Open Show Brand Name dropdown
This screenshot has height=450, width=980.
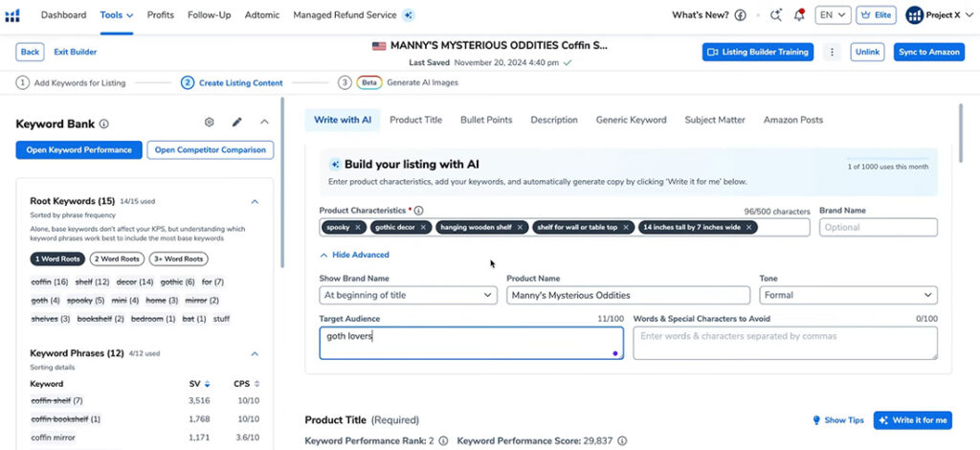tap(408, 295)
